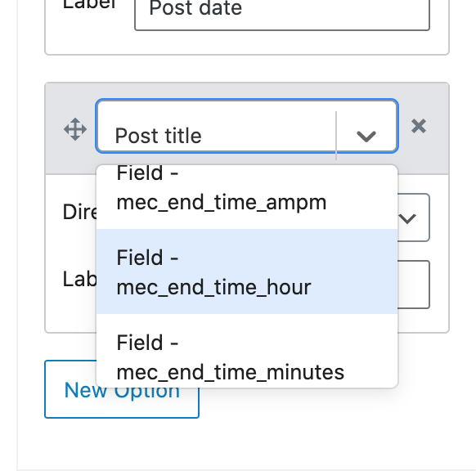Click the Label text above Post date card

click(x=89, y=4)
